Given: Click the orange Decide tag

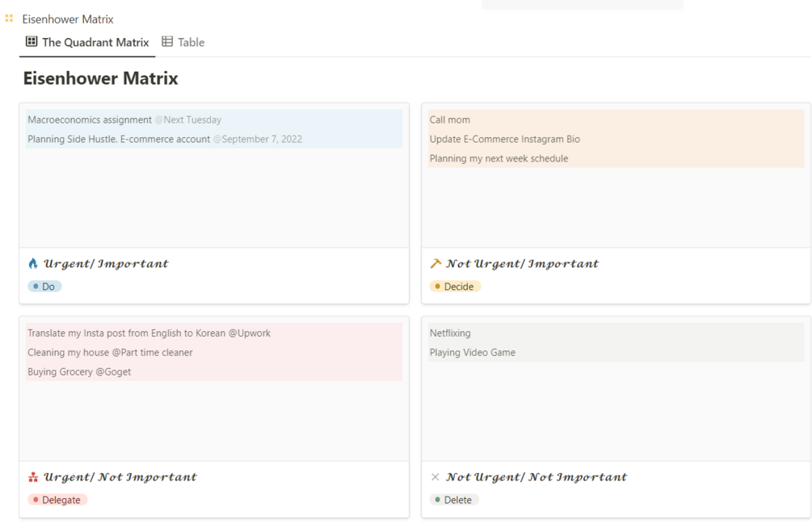Looking at the screenshot, I should point(455,287).
